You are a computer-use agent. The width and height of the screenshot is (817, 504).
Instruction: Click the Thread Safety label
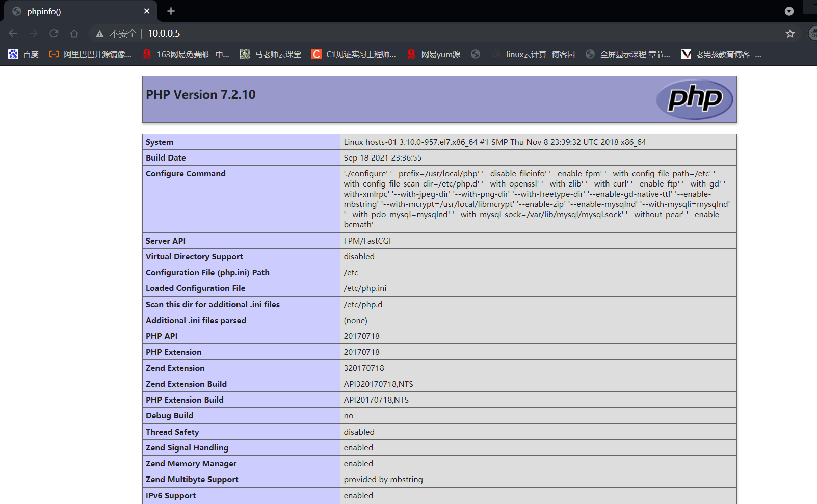172,432
